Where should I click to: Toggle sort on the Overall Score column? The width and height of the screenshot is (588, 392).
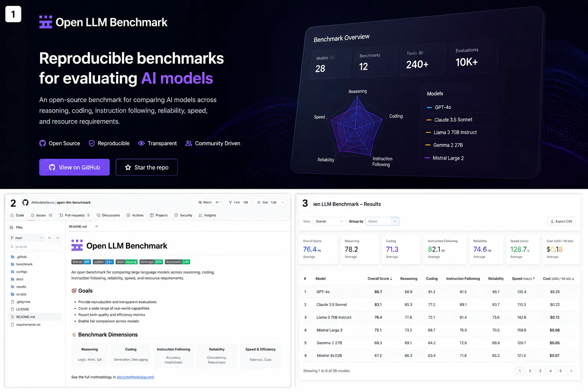(380, 279)
